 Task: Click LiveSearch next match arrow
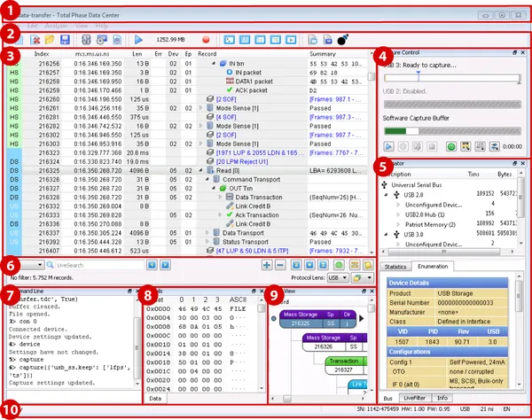(x=165, y=265)
